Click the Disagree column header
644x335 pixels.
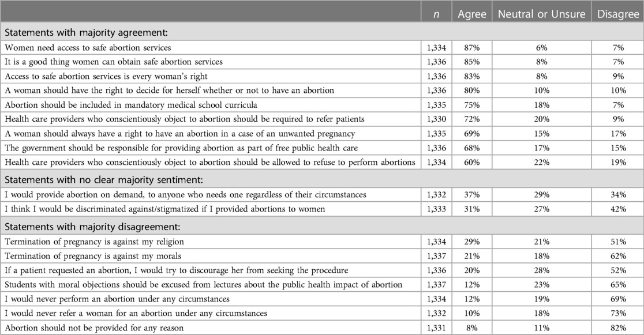coord(617,14)
